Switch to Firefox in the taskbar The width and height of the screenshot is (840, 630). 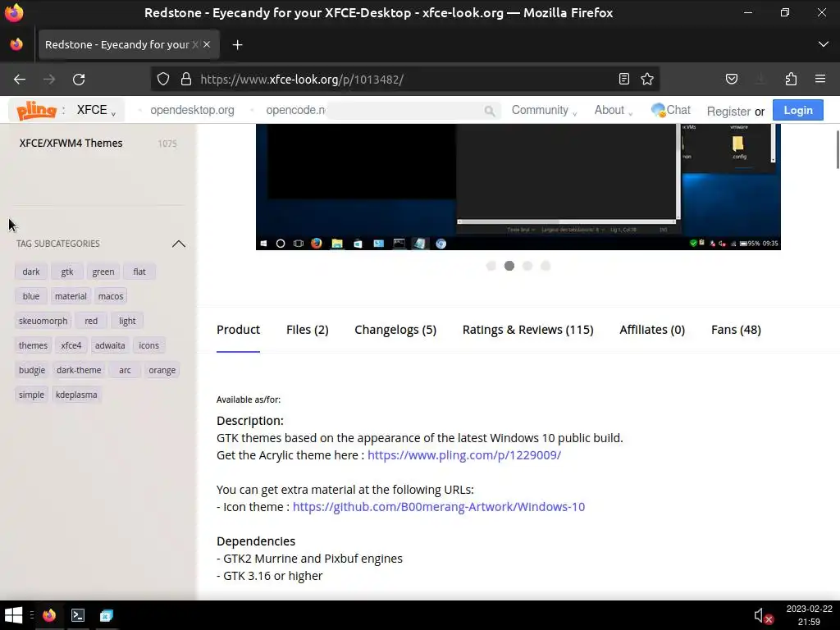click(48, 615)
